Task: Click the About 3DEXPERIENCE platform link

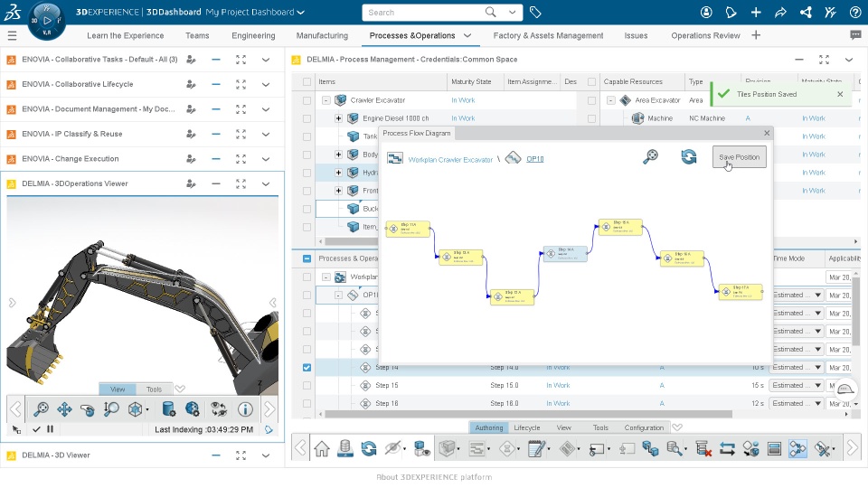Action: click(434, 477)
